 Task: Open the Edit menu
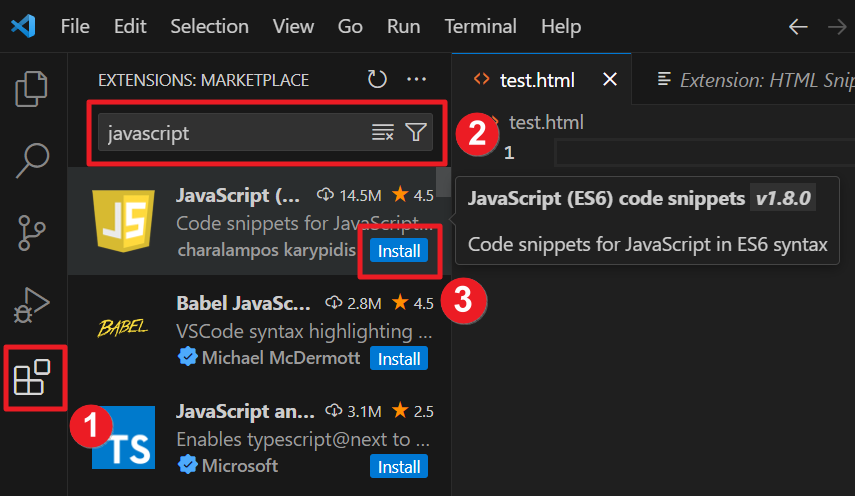[130, 26]
